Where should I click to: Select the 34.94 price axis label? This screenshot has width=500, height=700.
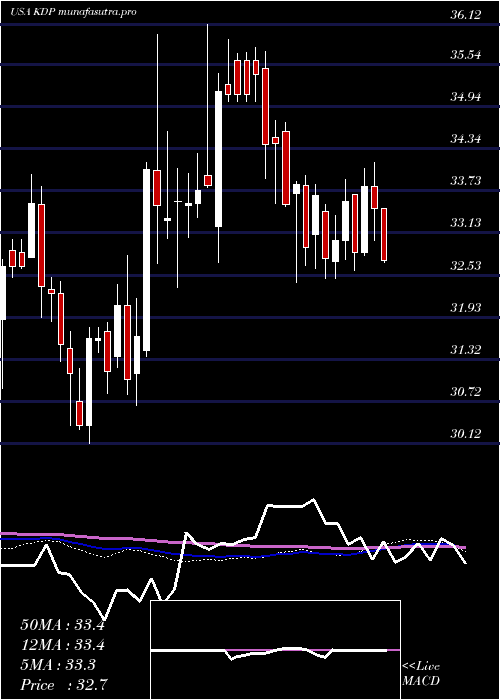coord(465,97)
